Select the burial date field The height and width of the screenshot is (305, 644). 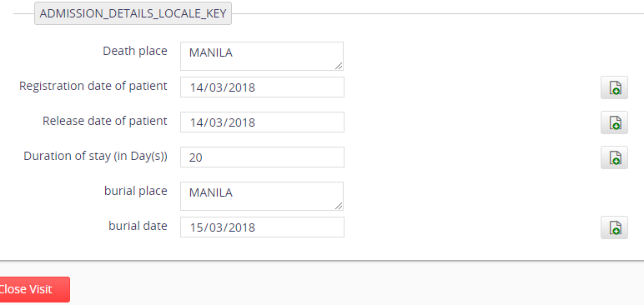262,227
